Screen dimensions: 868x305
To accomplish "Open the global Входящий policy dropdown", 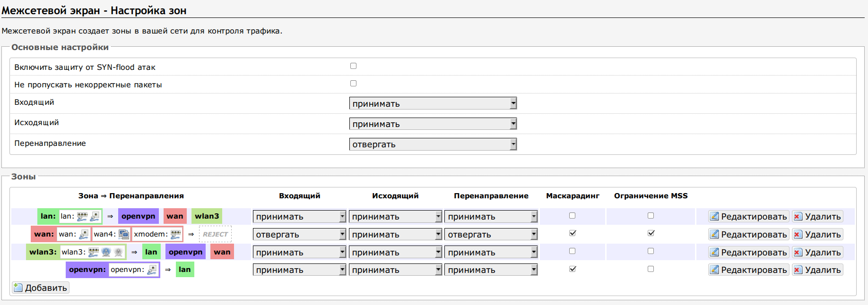I will [x=433, y=103].
